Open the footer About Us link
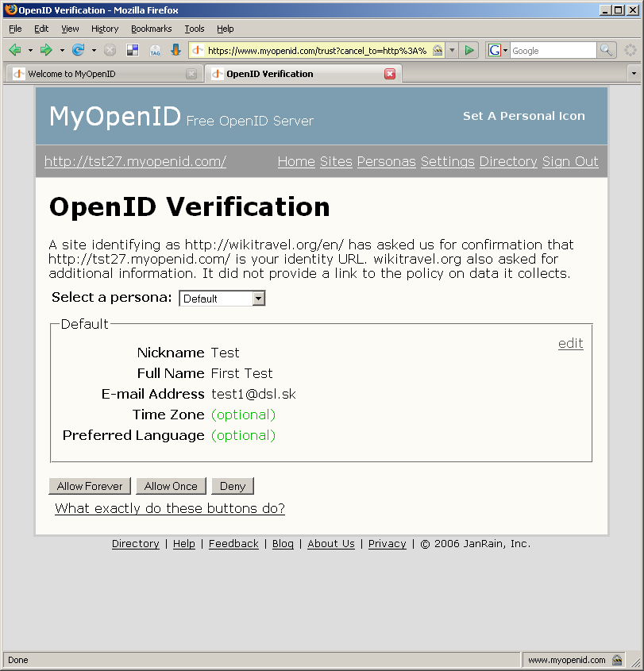 click(331, 543)
